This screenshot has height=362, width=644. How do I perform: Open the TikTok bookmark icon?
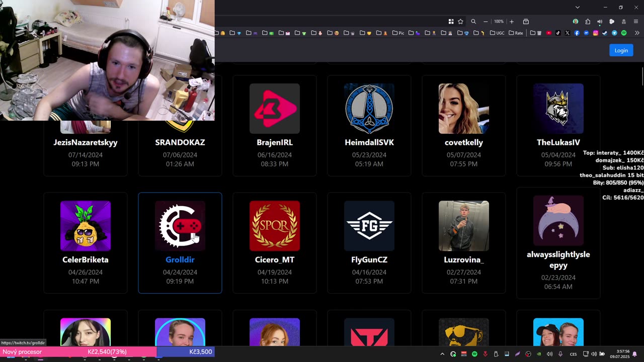click(x=558, y=33)
